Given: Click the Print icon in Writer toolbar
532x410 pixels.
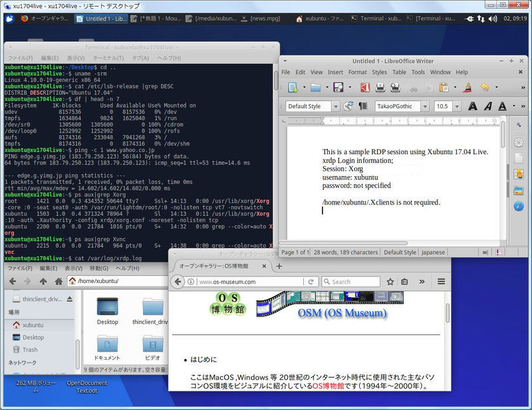Looking at the screenshot, I should tap(380, 88).
